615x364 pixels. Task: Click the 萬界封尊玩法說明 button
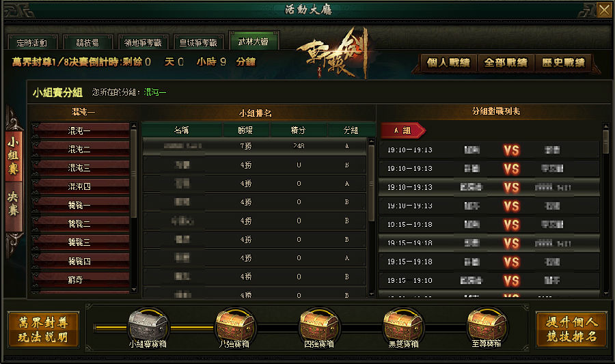43,330
